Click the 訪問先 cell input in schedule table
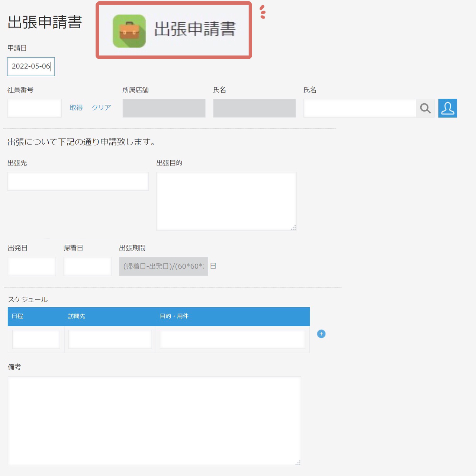This screenshot has height=476, width=476. pyautogui.click(x=110, y=339)
